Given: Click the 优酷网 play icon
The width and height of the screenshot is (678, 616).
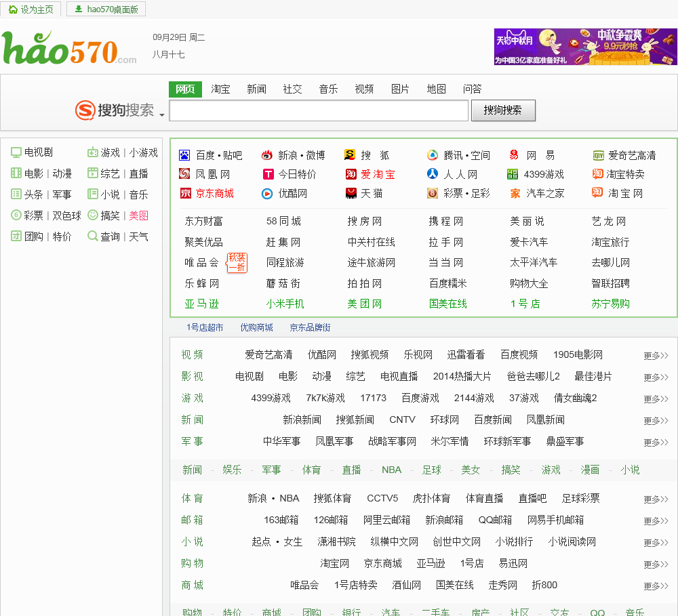Looking at the screenshot, I should point(267,194).
